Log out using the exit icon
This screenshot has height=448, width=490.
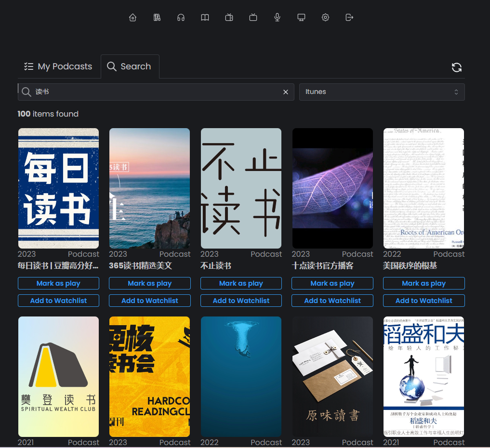point(350,17)
